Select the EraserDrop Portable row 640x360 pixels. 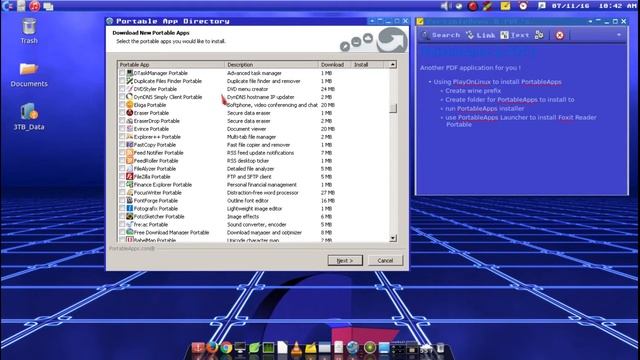click(x=253, y=121)
